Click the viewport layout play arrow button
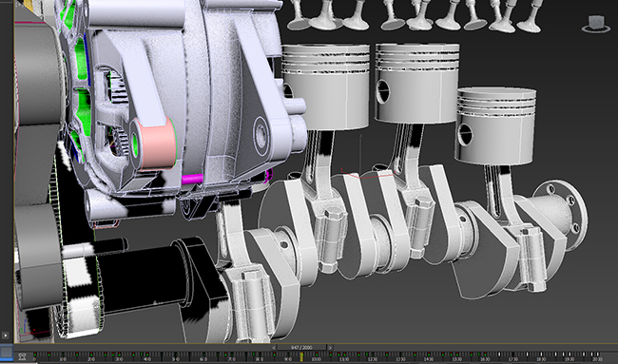Screen dimensions: 618x364 tap(5, 335)
